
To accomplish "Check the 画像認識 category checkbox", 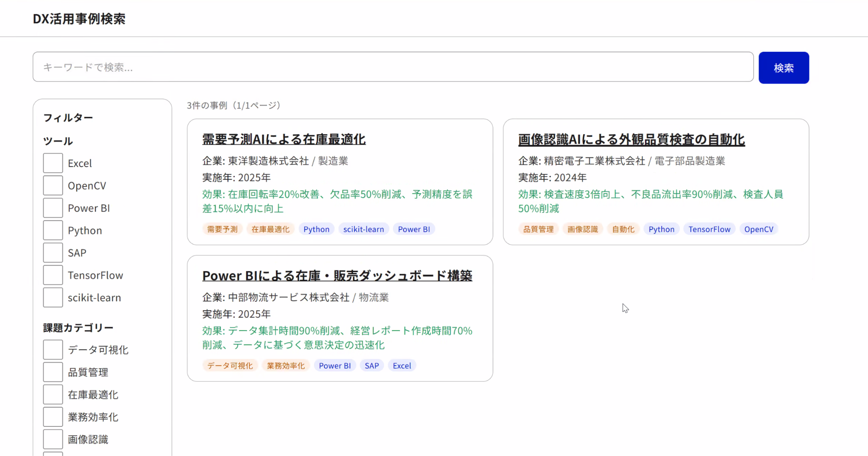I will pyautogui.click(x=53, y=439).
